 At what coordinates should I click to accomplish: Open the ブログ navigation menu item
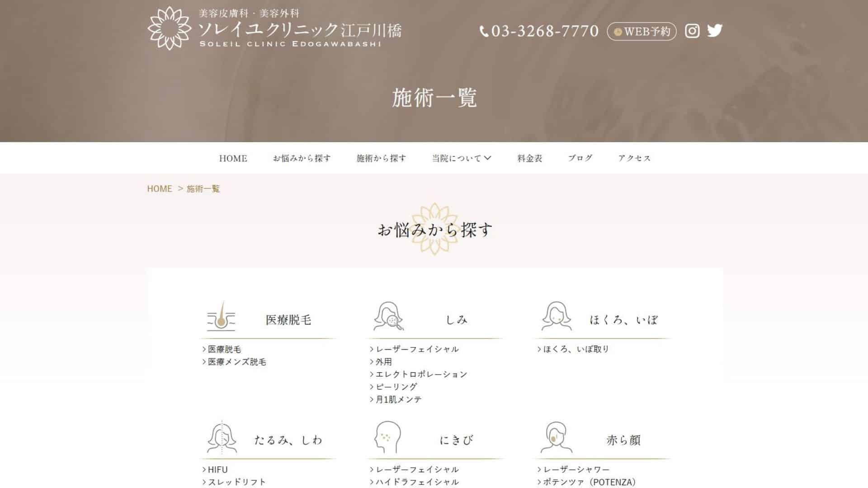[580, 158]
